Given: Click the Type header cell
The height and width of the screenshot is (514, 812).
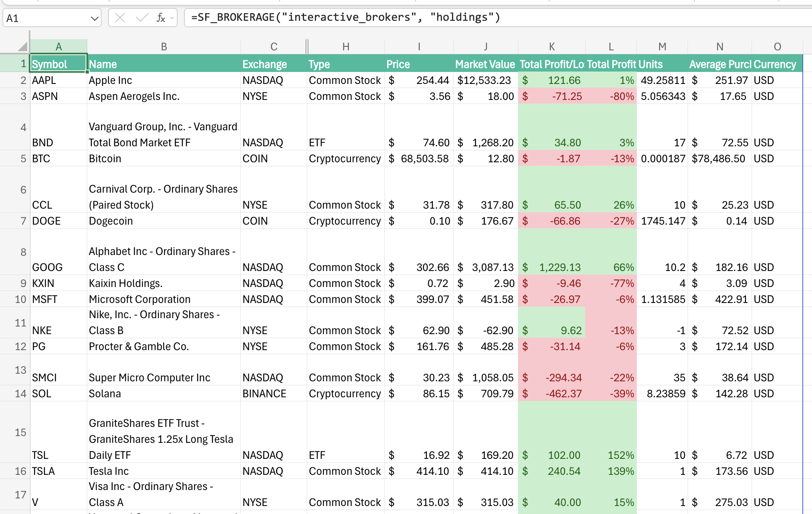Looking at the screenshot, I should pyautogui.click(x=346, y=64).
